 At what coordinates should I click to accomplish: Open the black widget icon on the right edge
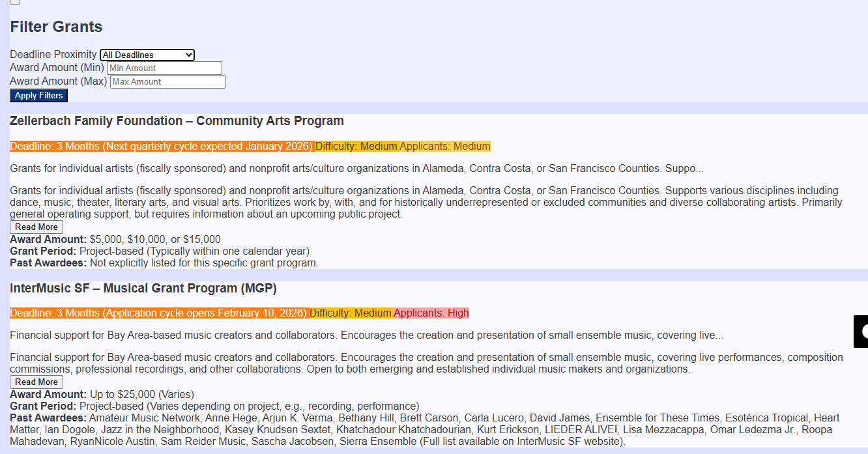(x=860, y=331)
